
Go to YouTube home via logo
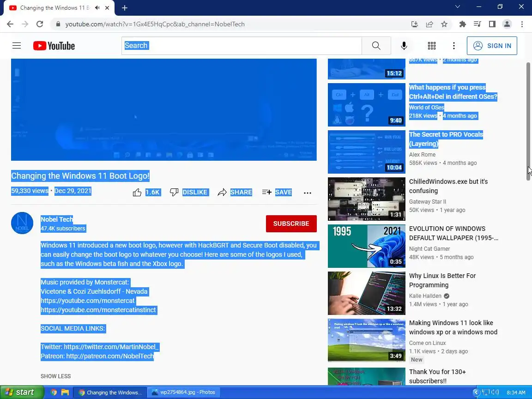[54, 46]
